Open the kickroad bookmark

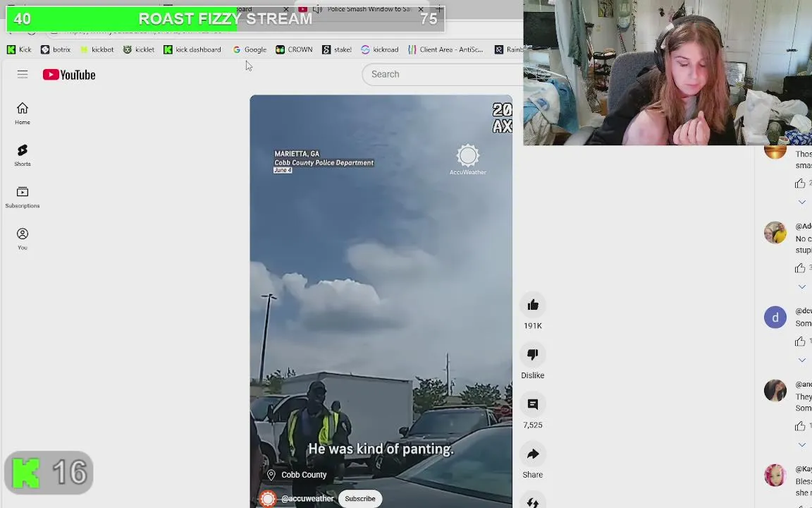pos(380,49)
